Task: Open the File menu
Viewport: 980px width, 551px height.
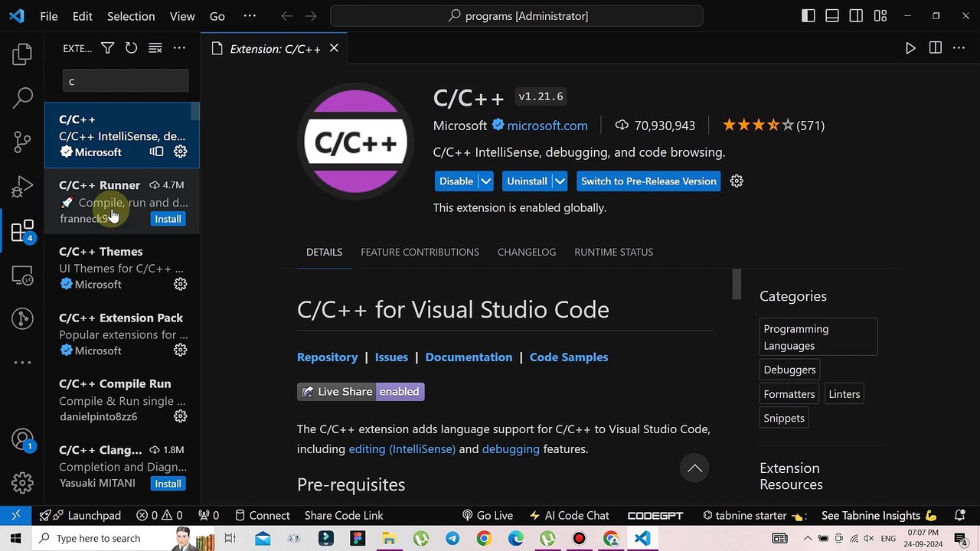Action: click(x=49, y=15)
